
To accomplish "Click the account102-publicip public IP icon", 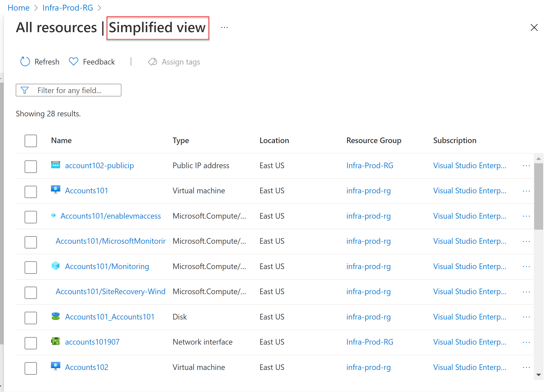I will [x=55, y=165].
